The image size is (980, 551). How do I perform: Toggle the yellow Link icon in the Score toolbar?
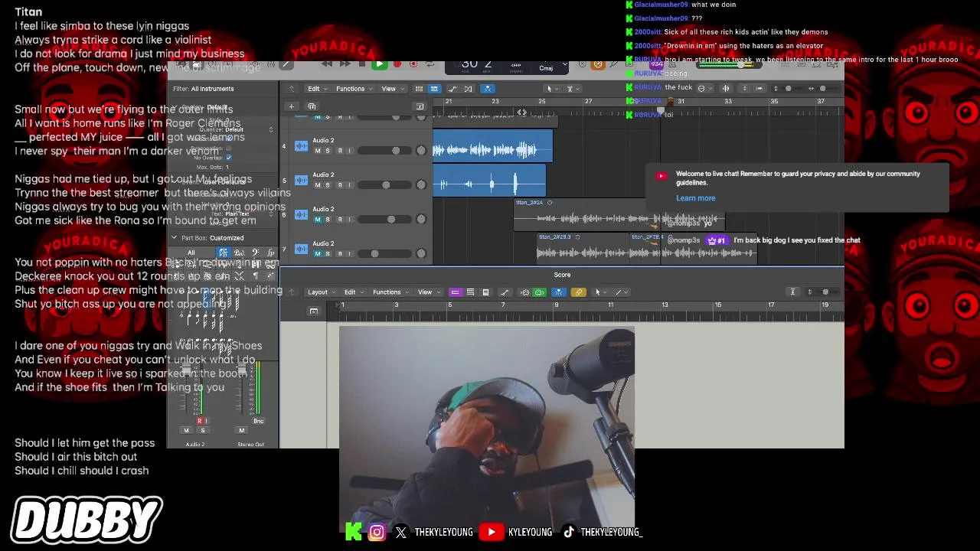pyautogui.click(x=578, y=292)
